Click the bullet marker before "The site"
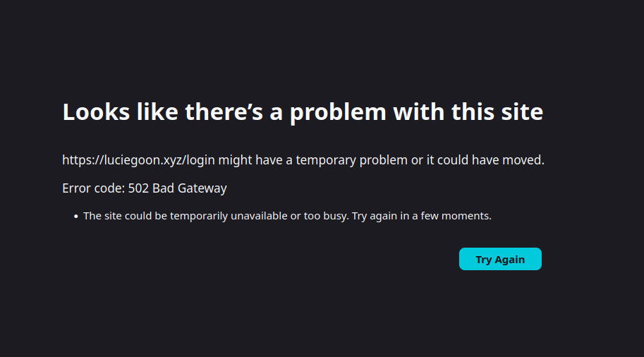The height and width of the screenshot is (357, 644). (x=75, y=217)
